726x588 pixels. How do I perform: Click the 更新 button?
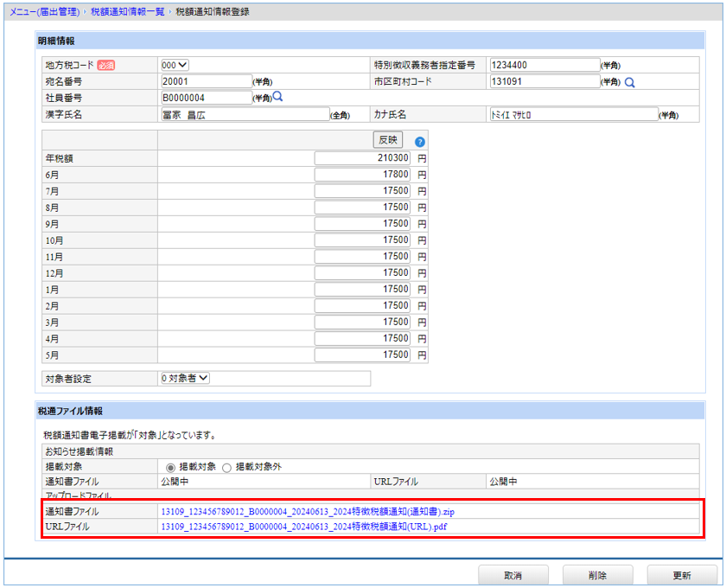point(682,575)
